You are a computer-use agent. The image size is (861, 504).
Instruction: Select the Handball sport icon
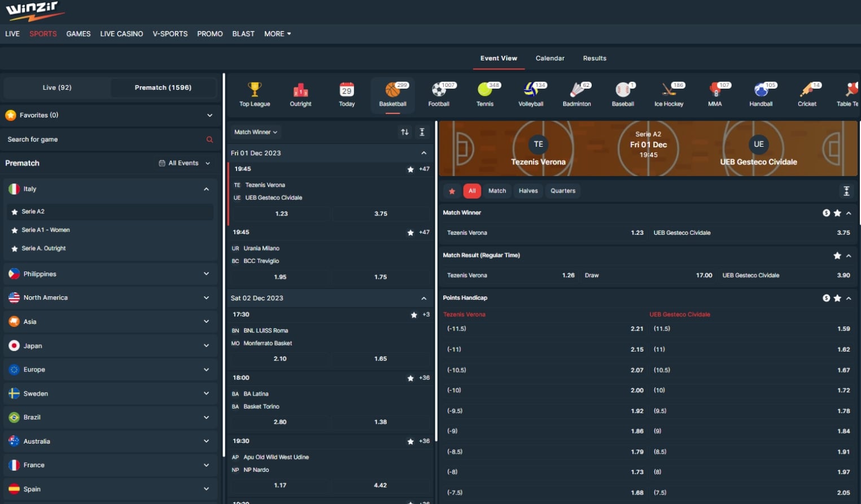(x=761, y=90)
